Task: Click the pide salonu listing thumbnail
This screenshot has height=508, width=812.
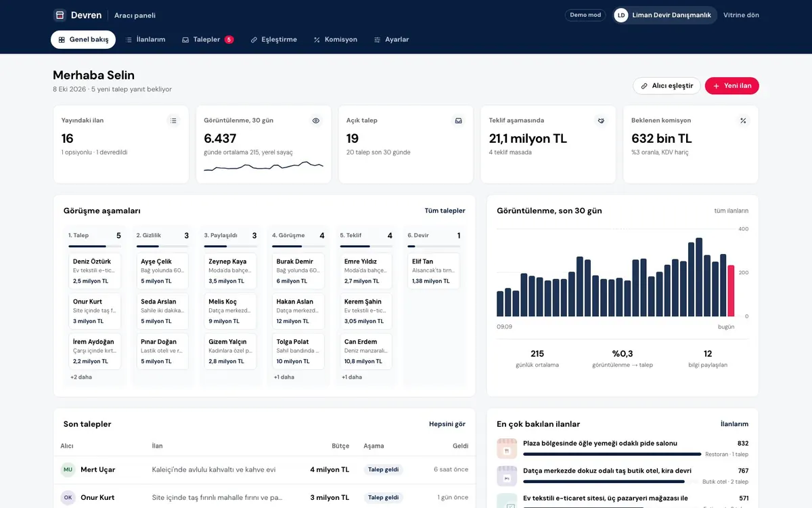Action: tap(507, 448)
